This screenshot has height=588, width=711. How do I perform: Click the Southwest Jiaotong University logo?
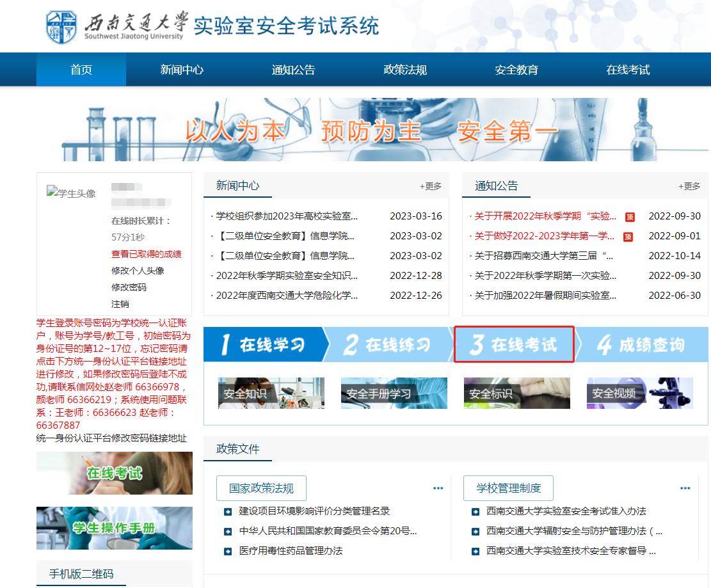click(115, 26)
